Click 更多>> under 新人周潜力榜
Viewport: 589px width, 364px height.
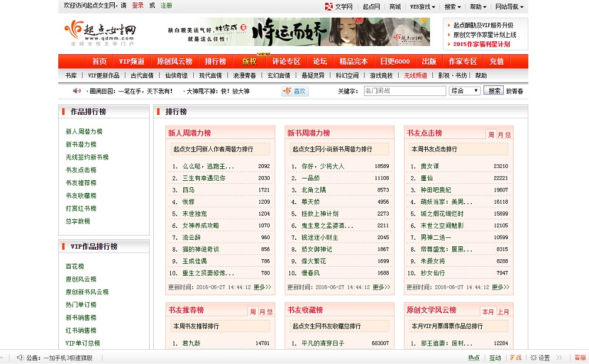[262, 287]
